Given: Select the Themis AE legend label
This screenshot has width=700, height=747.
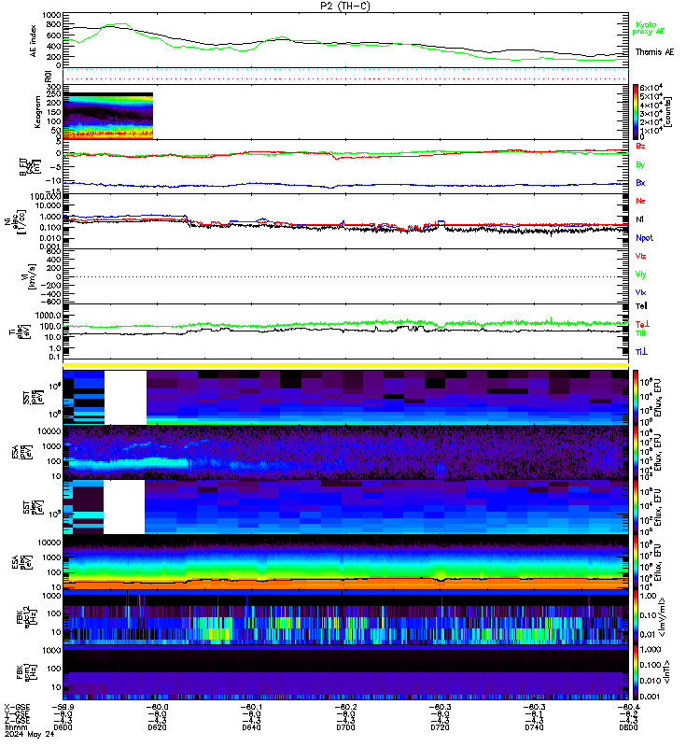Looking at the screenshot, I should (x=655, y=52).
